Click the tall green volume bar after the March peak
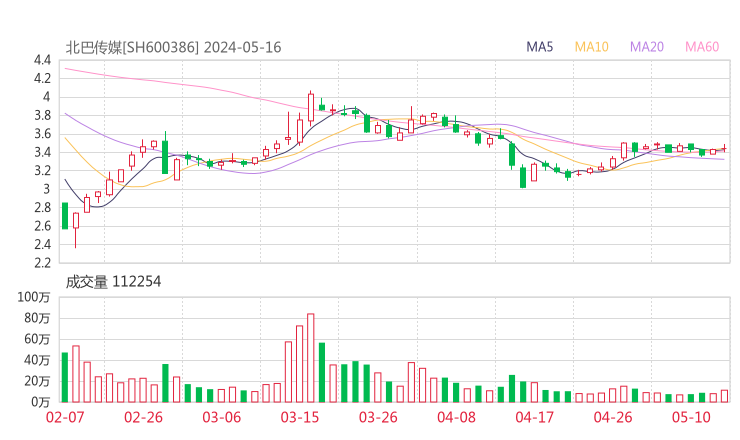 pos(322,372)
